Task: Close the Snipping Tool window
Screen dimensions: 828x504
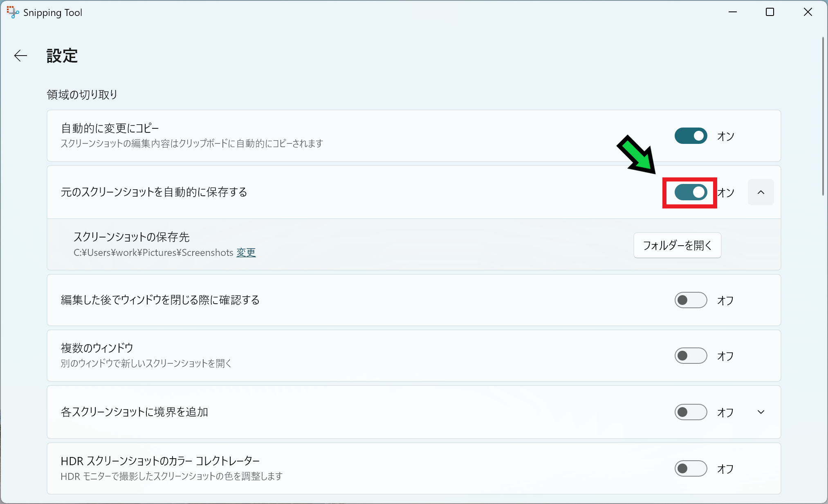Action: (808, 12)
